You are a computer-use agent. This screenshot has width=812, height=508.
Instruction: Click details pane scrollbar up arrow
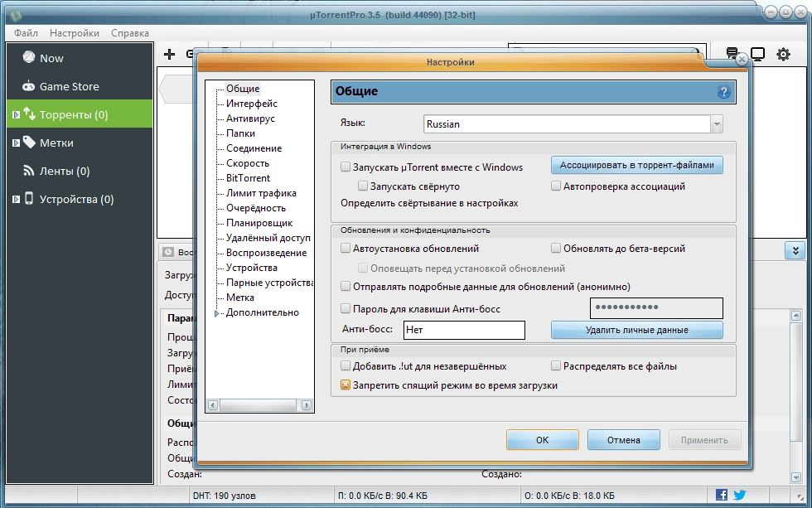[796, 315]
